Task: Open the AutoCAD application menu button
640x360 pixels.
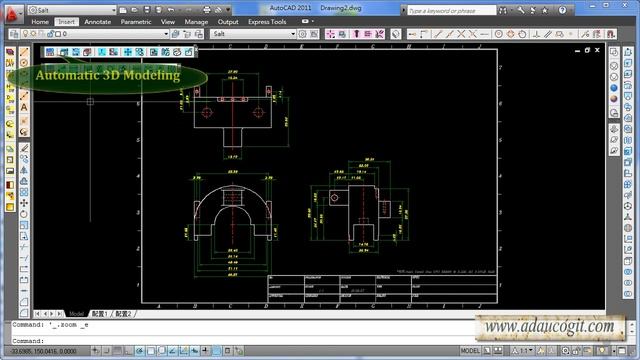Action: pos(11,14)
